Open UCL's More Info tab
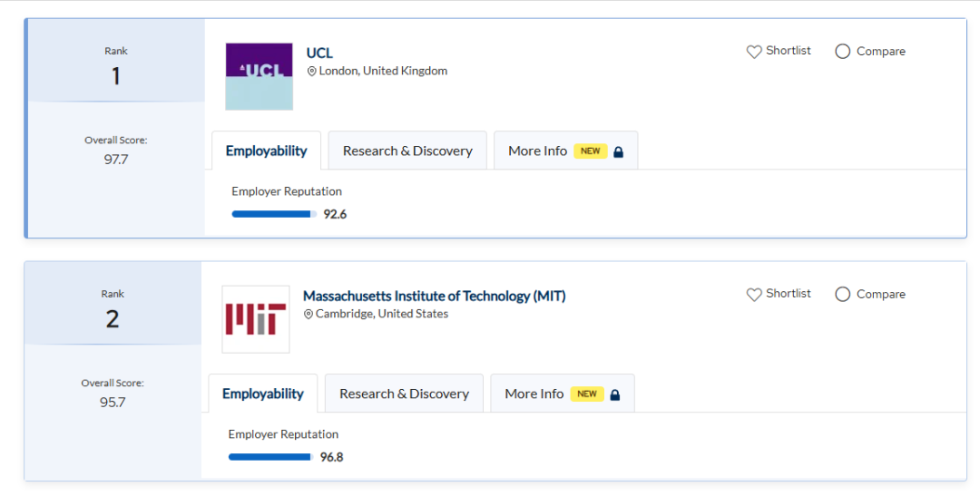 click(x=537, y=151)
